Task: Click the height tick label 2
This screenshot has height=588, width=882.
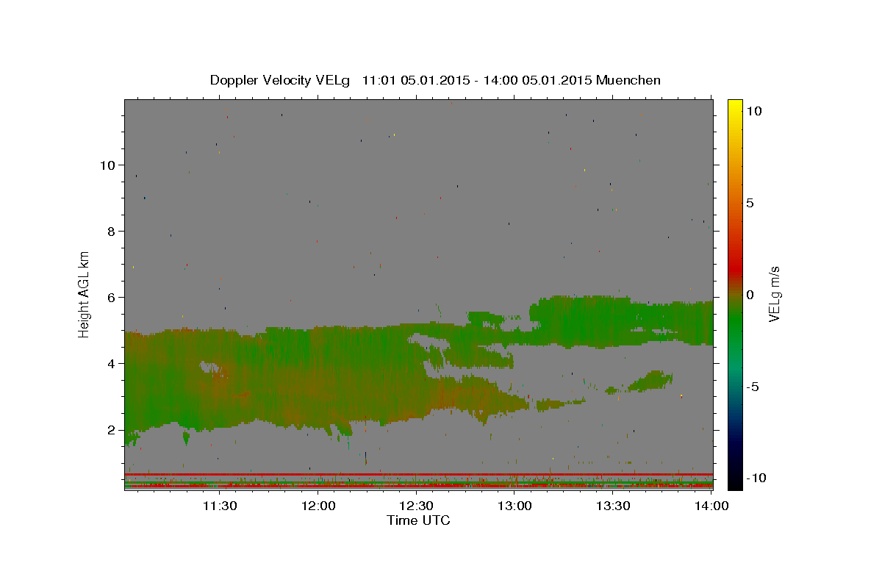Action: tap(110, 429)
